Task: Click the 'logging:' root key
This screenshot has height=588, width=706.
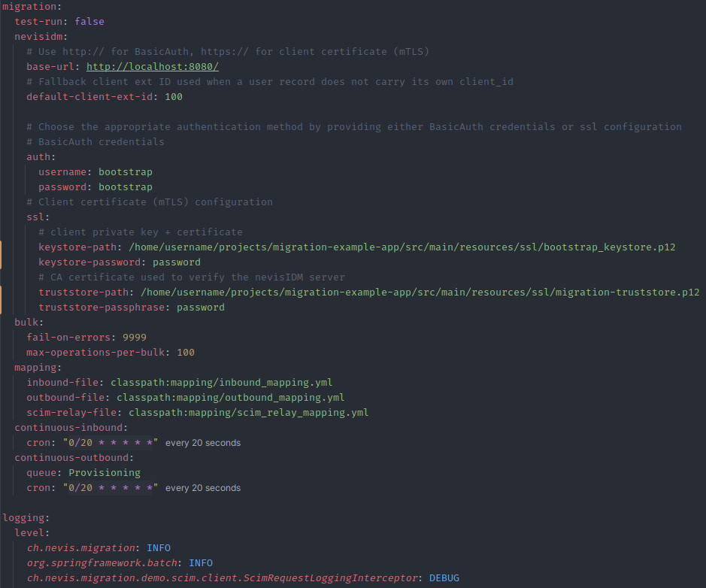Action: tap(26, 518)
